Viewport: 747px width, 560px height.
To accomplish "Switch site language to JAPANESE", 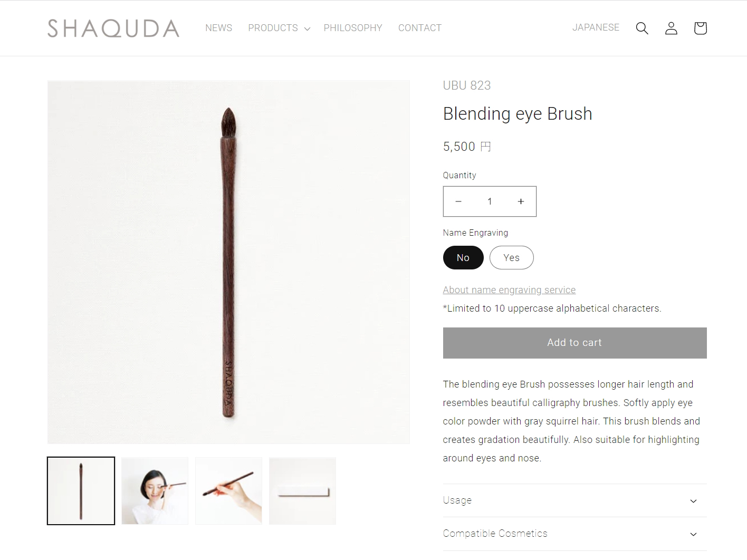I will [x=596, y=27].
